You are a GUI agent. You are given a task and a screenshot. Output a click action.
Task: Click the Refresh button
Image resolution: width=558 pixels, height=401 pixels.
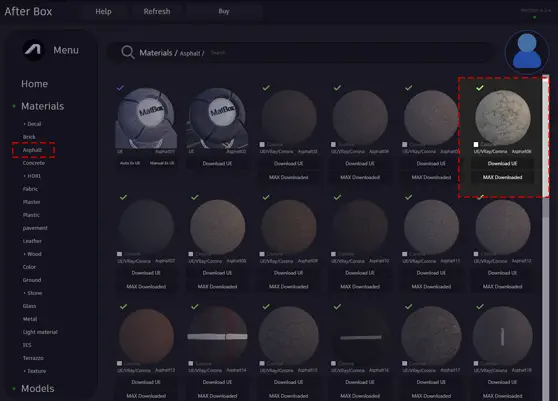point(157,11)
